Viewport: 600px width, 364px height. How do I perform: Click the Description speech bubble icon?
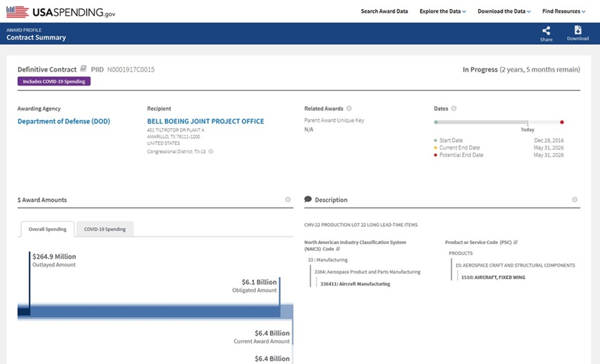click(308, 199)
